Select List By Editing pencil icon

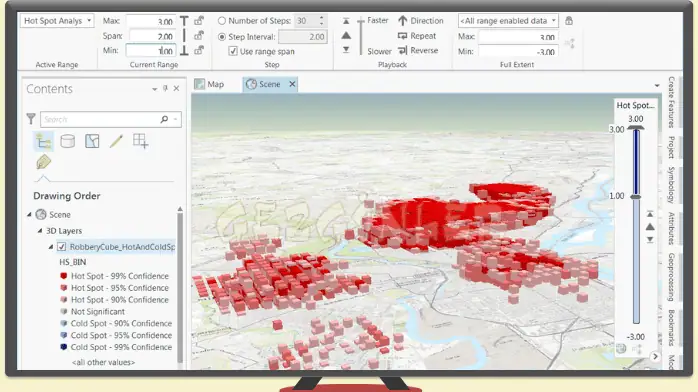pyautogui.click(x=116, y=141)
